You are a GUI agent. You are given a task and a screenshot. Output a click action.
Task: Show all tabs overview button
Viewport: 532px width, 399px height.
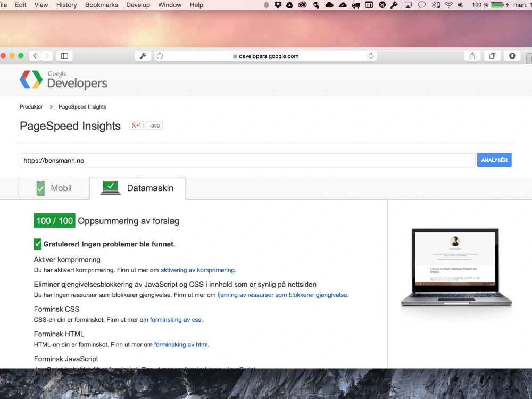tap(492, 56)
